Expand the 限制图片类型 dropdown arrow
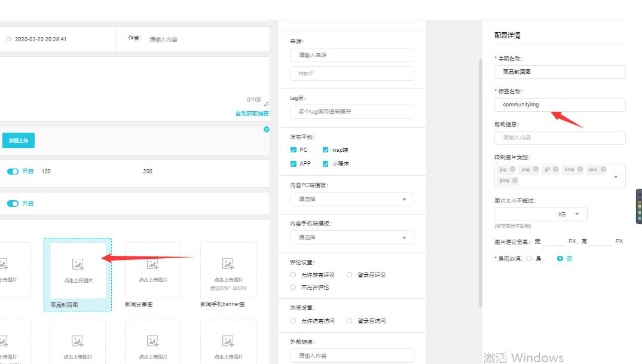 616,177
